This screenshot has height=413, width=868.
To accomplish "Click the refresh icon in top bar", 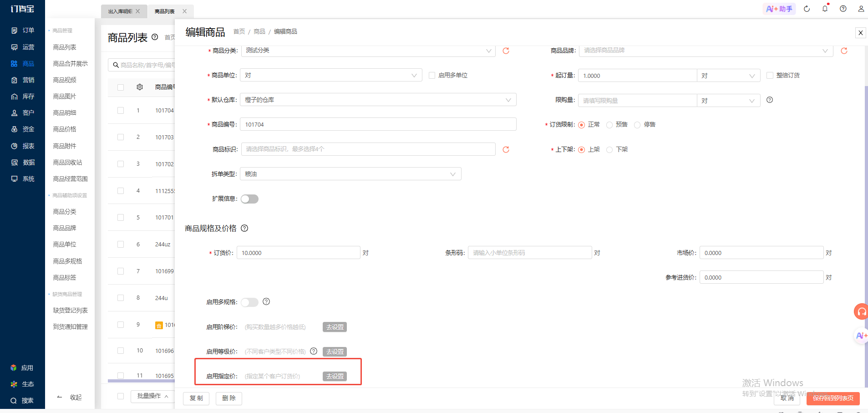I will (x=807, y=9).
